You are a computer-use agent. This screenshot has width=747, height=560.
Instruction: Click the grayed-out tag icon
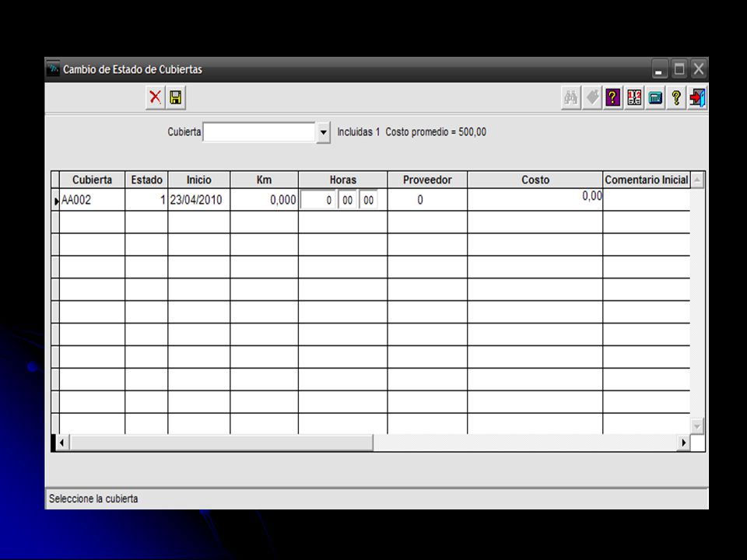coord(592,98)
